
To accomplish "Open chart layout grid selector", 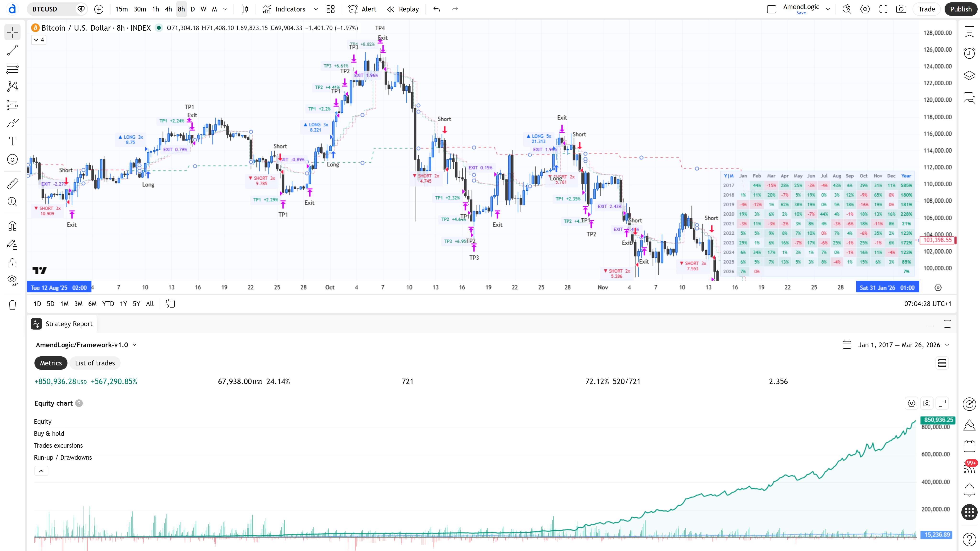I will 330,9.
